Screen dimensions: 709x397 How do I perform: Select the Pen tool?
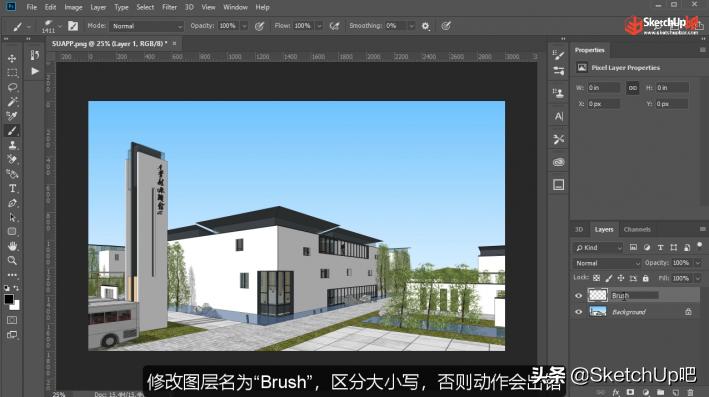point(12,203)
